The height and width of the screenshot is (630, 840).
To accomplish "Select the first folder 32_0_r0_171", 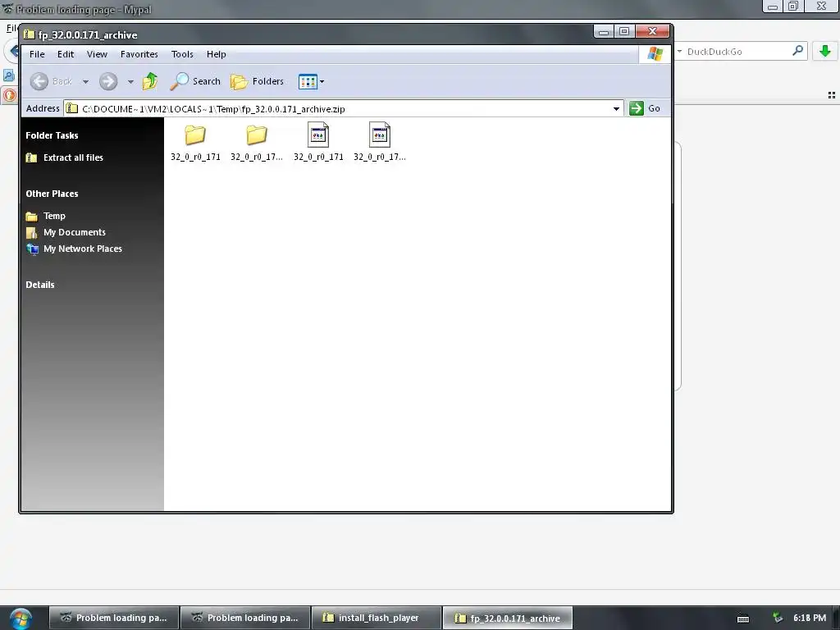I will tap(195, 142).
